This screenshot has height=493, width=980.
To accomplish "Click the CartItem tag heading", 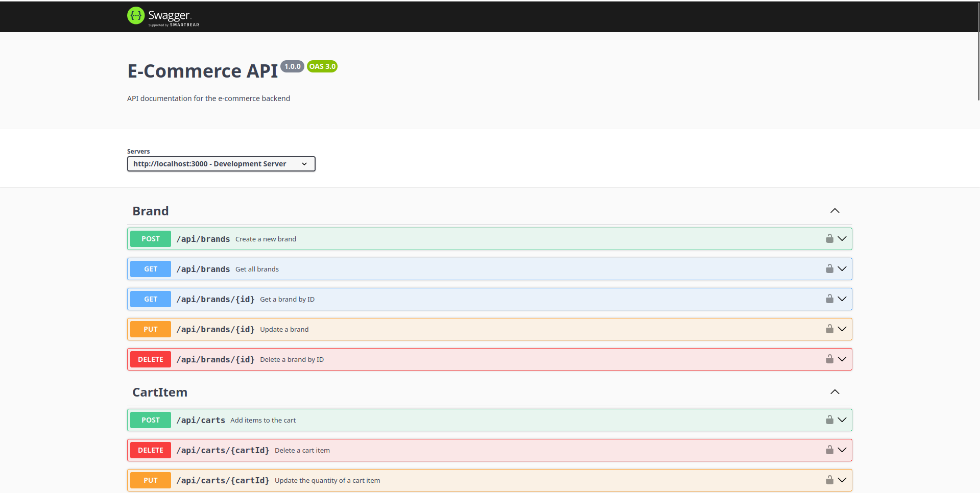I will pos(160,392).
